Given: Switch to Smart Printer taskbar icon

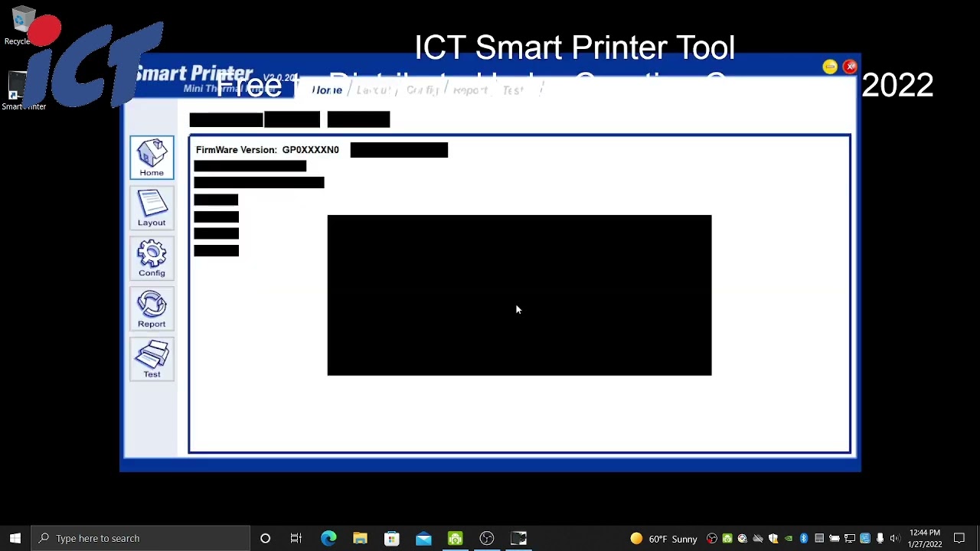Looking at the screenshot, I should point(518,538).
